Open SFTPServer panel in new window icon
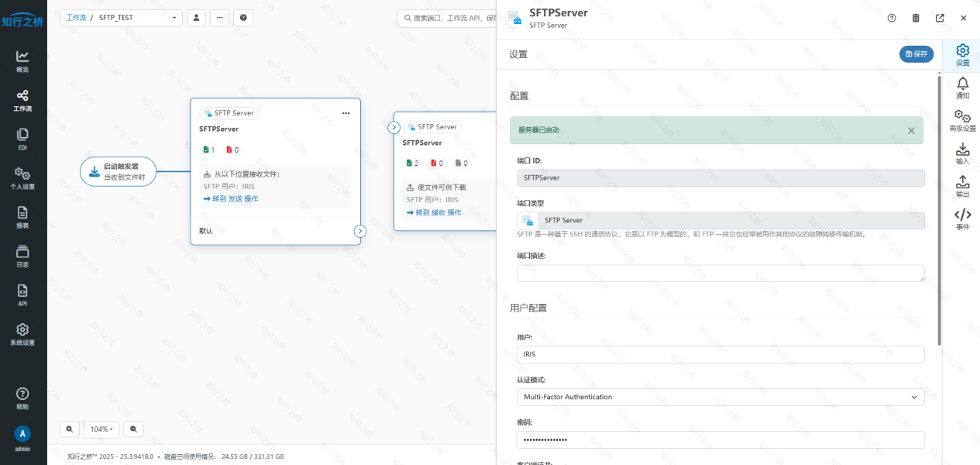The height and width of the screenshot is (465, 980). click(940, 18)
